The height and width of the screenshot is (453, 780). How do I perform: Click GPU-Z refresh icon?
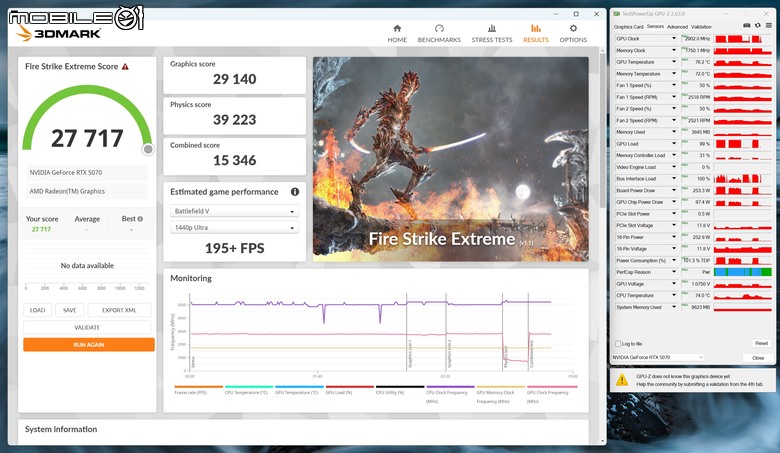point(758,26)
